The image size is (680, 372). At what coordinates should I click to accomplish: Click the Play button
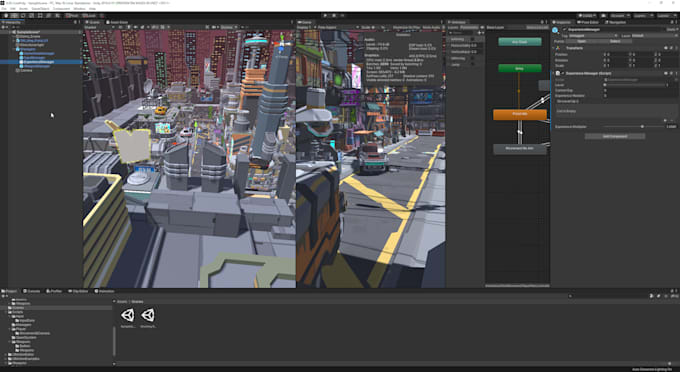[x=325, y=16]
